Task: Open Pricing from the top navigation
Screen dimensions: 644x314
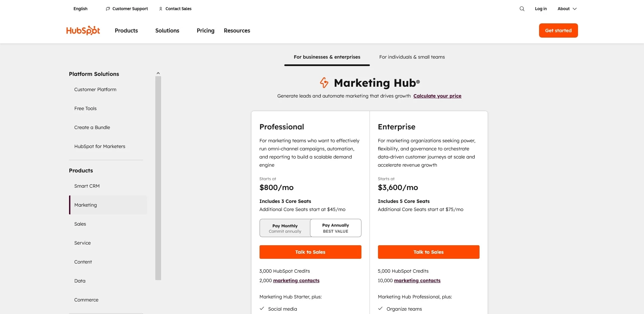Action: [205, 30]
